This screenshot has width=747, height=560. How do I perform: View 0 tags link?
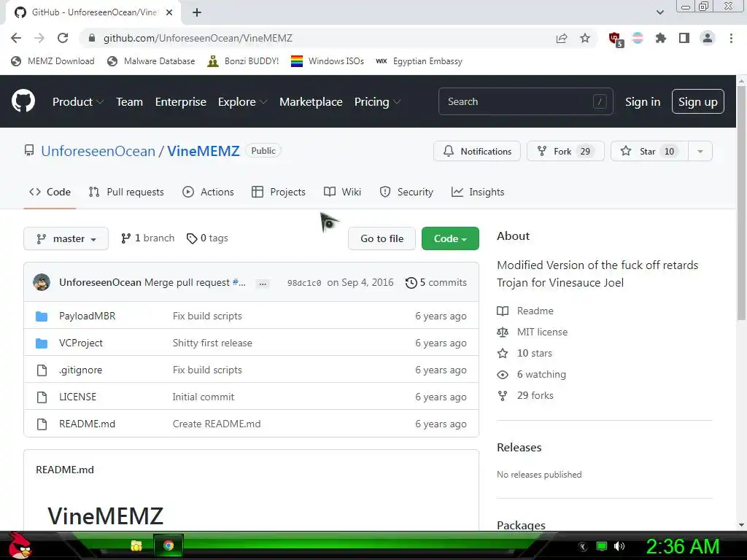coord(207,238)
